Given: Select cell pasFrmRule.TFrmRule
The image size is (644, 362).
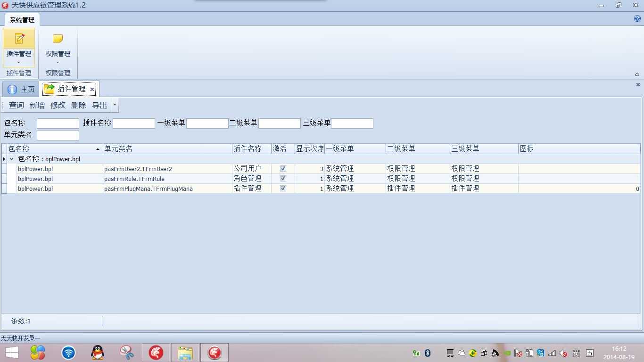Looking at the screenshot, I should [x=167, y=179].
